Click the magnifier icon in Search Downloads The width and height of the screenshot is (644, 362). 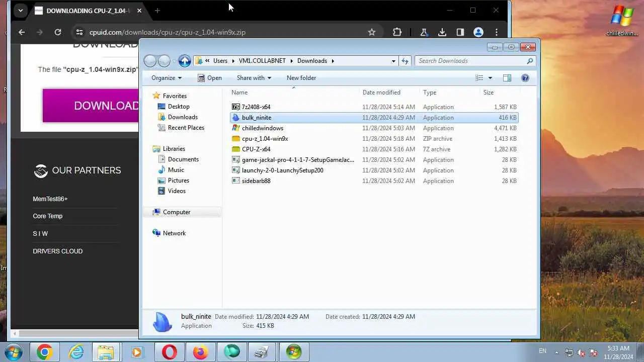point(530,61)
